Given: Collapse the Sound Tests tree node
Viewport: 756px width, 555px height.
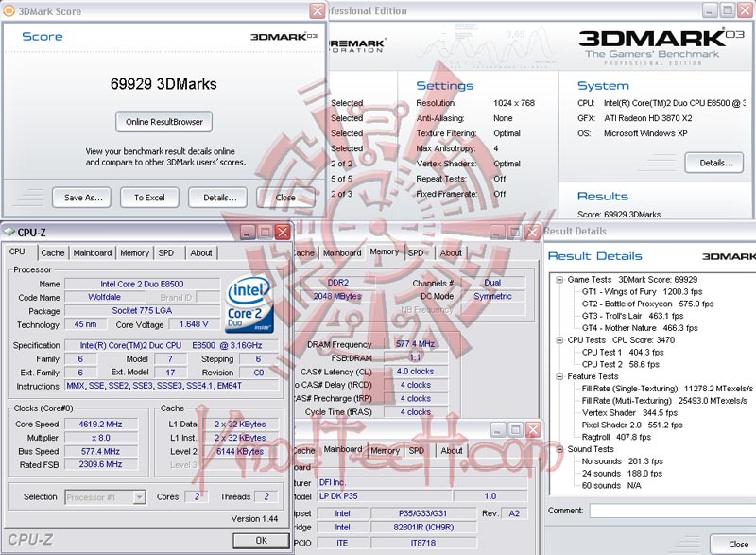Looking at the screenshot, I should pyautogui.click(x=559, y=449).
